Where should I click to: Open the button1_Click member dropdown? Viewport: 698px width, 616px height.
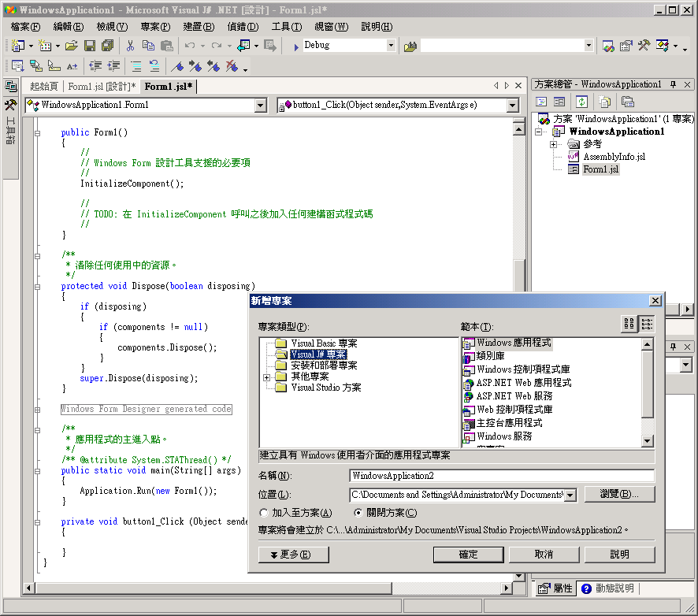512,106
